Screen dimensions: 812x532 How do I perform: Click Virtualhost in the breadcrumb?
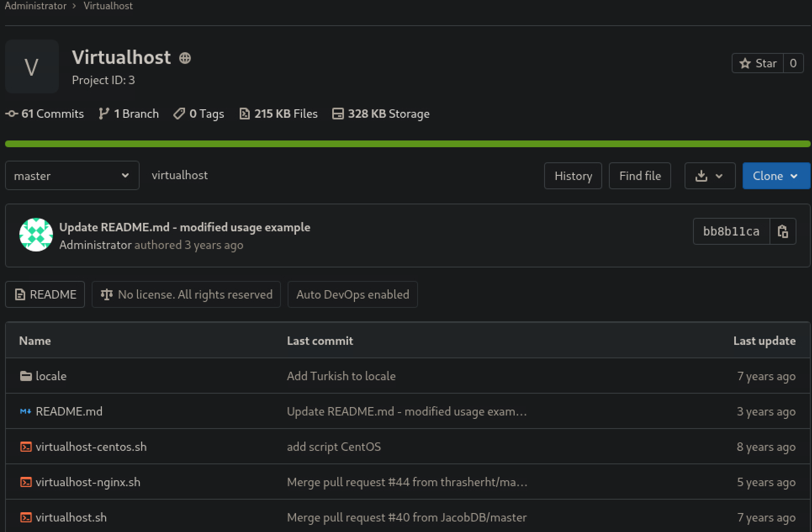coord(108,6)
